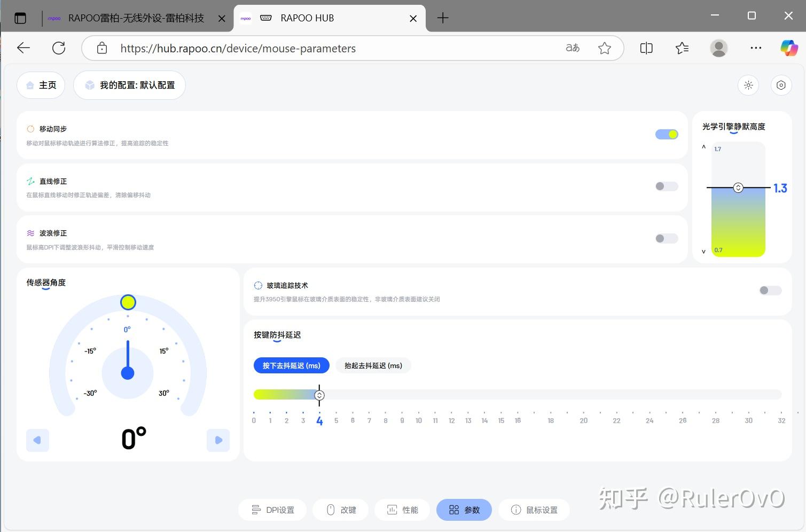Screen dimensions: 806x532
Task: Click the 30° mark on sensor dial
Action: (164, 393)
